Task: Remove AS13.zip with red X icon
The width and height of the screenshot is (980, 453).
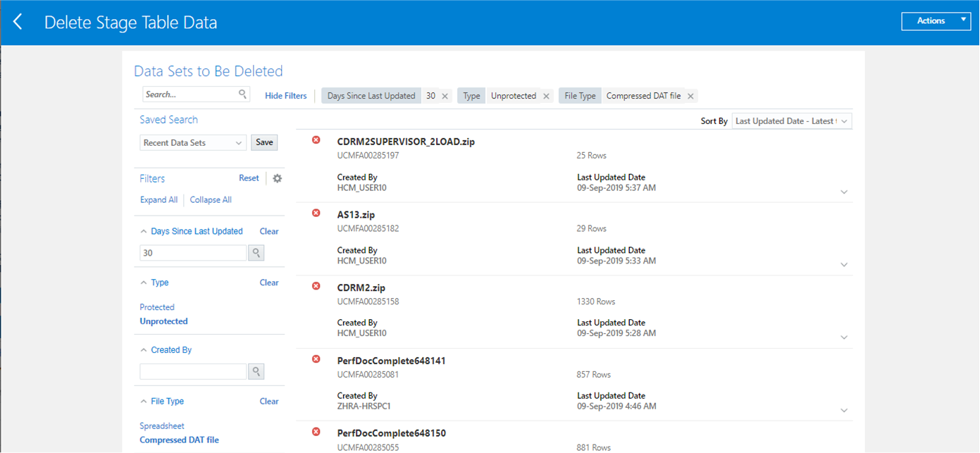Action: [x=316, y=213]
